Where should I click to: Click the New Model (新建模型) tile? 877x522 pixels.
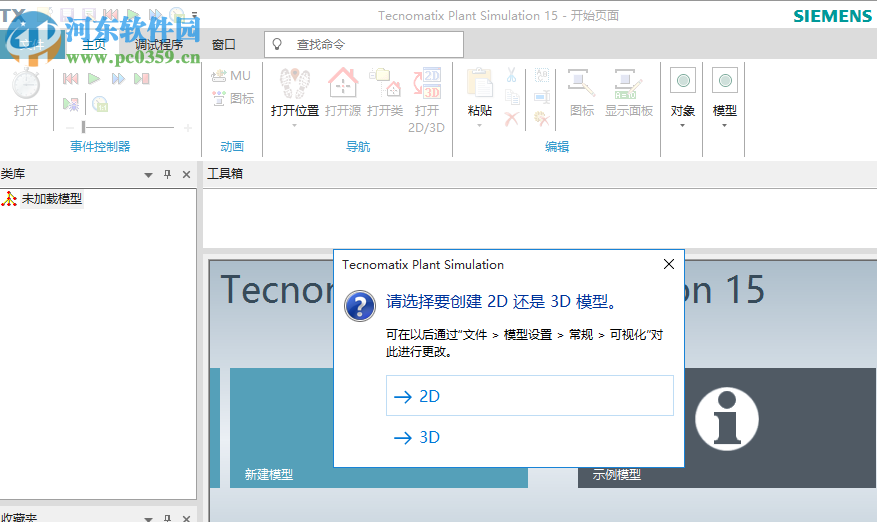coord(282,428)
